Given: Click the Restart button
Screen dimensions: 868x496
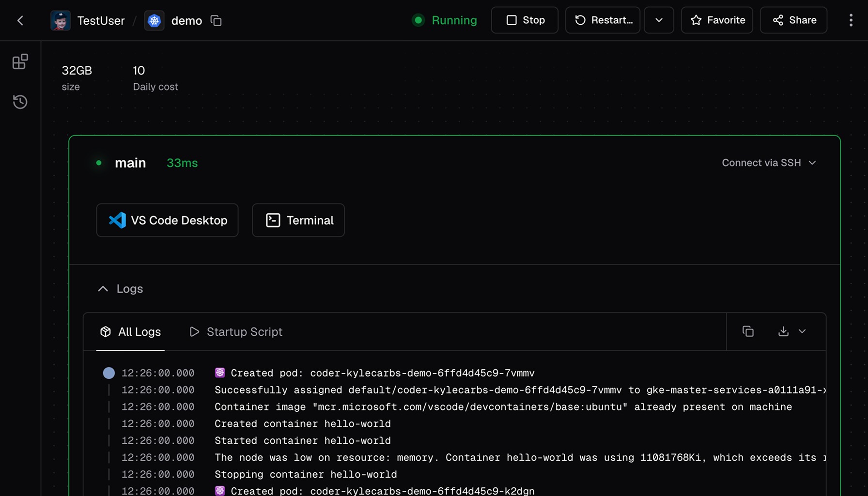Looking at the screenshot, I should 603,20.
